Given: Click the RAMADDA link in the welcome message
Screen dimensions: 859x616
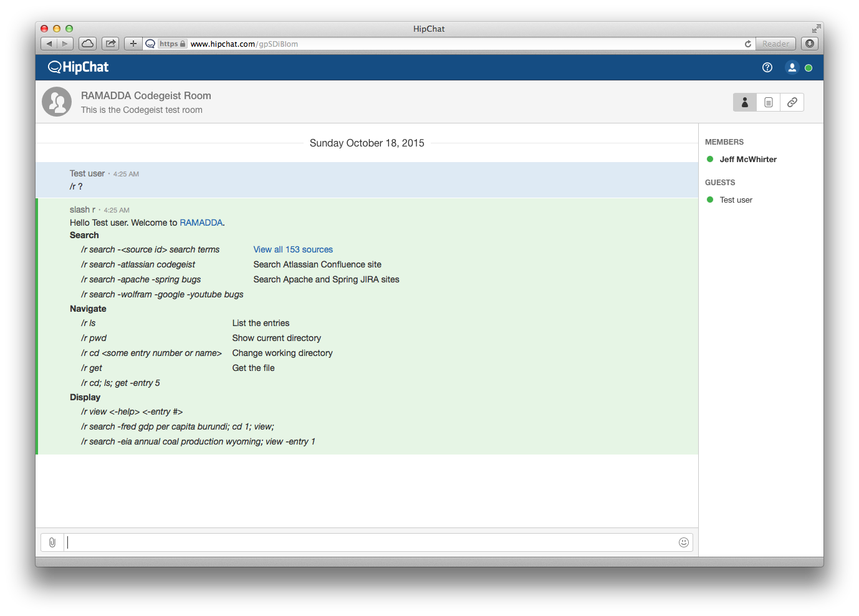Looking at the screenshot, I should coord(201,223).
